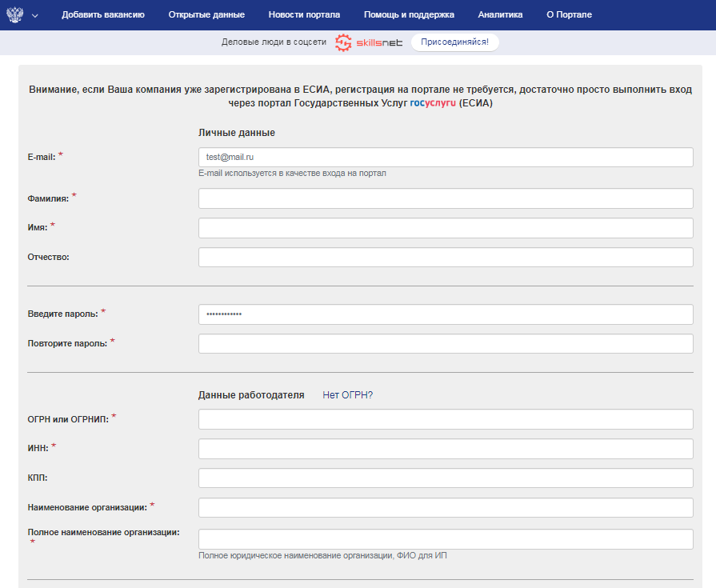Click into the Фамилия field
The image size is (716, 588).
click(446, 198)
